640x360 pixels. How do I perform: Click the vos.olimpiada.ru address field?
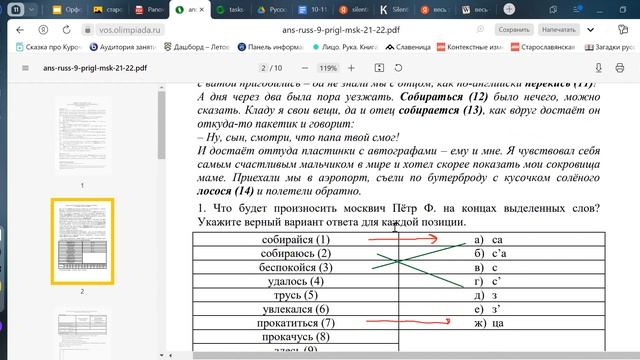coord(130,30)
